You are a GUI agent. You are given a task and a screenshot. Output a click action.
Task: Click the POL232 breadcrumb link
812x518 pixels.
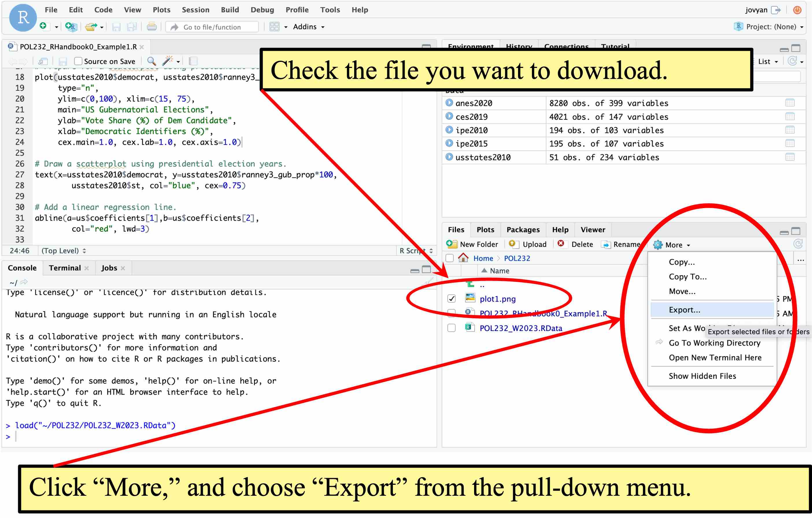coord(517,258)
